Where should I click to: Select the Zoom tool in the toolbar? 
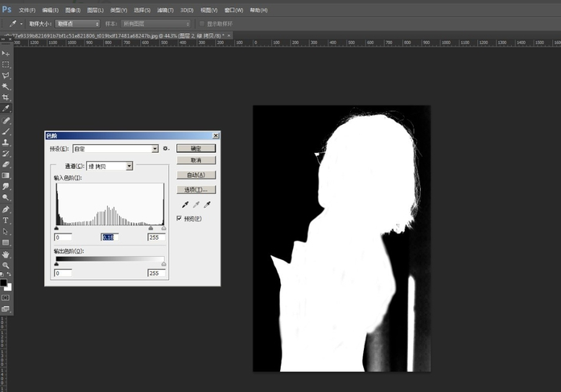click(6, 265)
